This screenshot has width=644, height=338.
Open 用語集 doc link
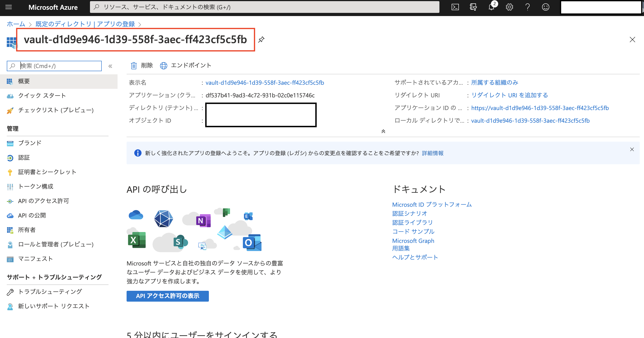pyautogui.click(x=401, y=249)
